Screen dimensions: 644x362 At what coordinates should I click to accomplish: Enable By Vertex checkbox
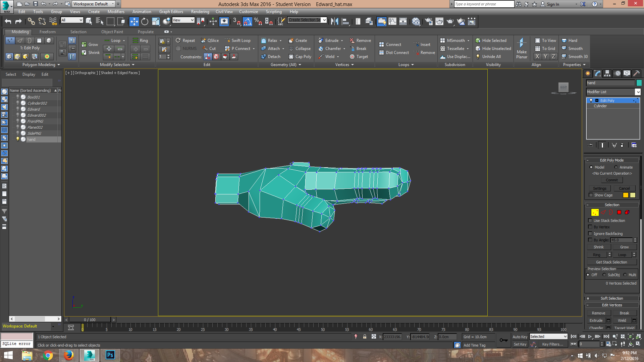click(590, 227)
